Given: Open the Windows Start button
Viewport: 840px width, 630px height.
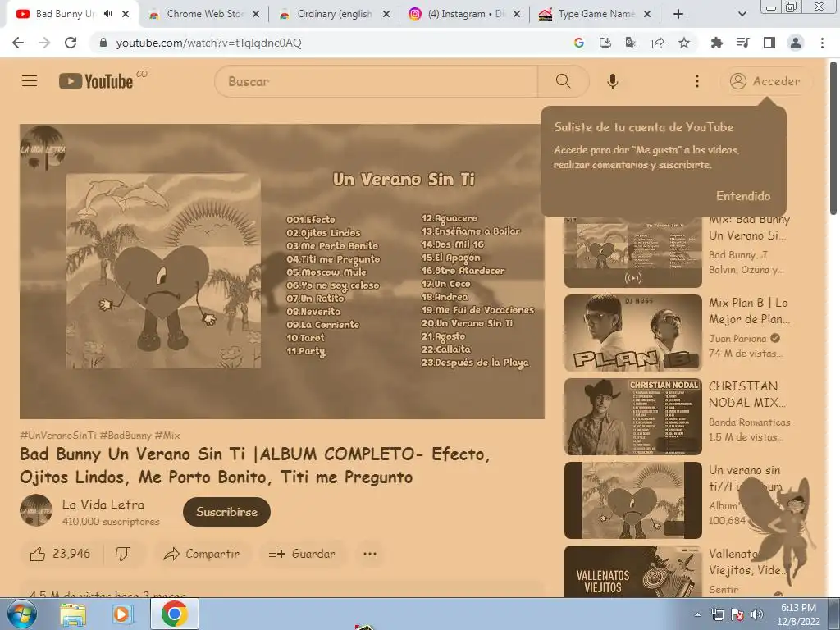Looking at the screenshot, I should (x=22, y=614).
